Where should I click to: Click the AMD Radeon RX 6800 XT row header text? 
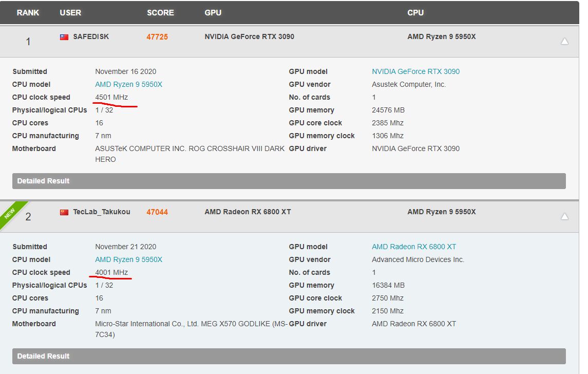point(248,212)
